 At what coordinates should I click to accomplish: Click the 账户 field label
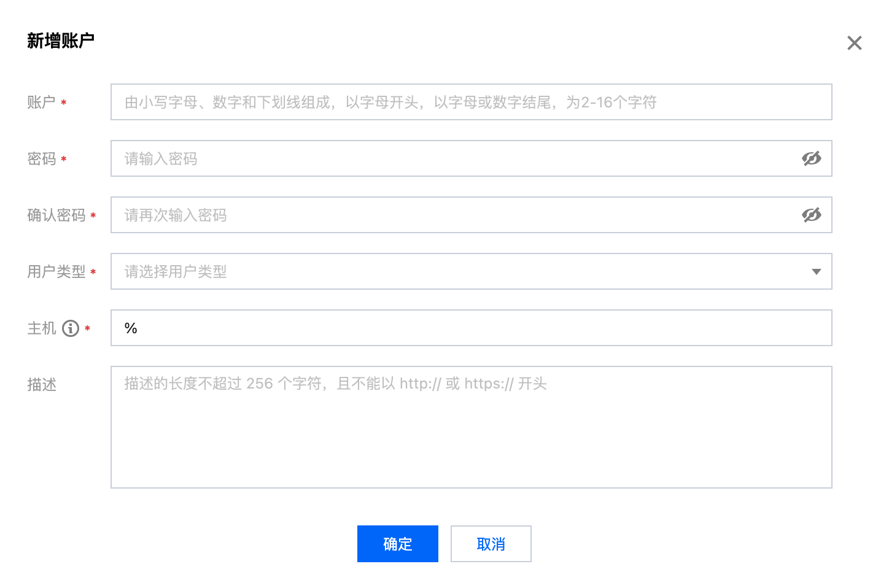(x=41, y=103)
